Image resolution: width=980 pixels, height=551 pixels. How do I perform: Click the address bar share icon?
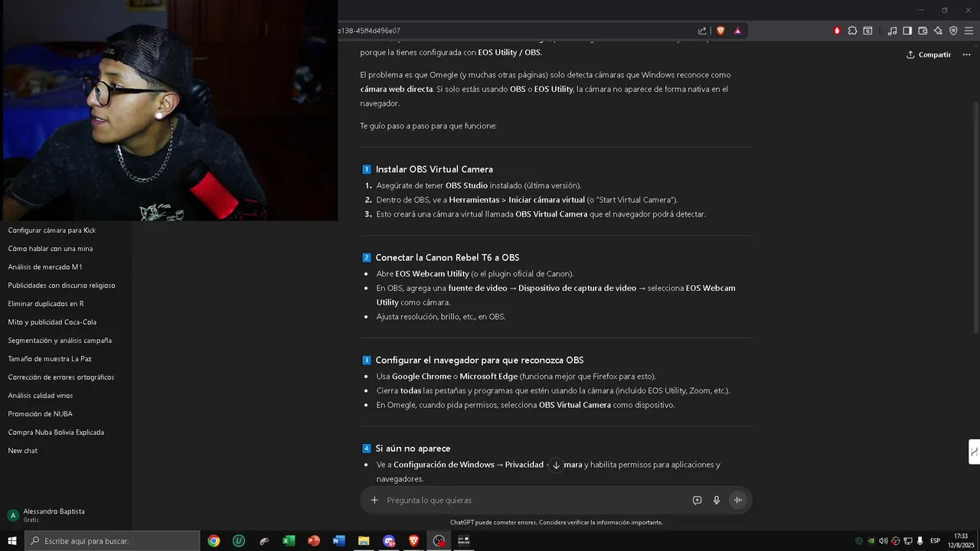point(702,31)
